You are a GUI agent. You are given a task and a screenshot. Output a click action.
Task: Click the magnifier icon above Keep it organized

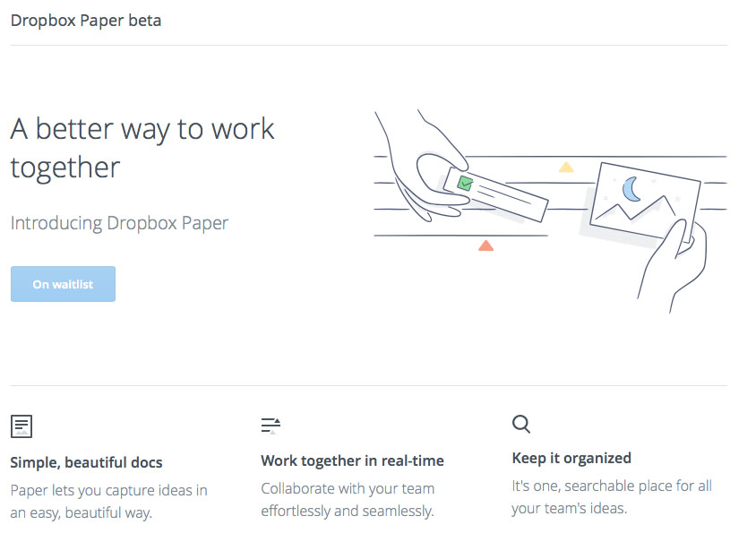(521, 425)
